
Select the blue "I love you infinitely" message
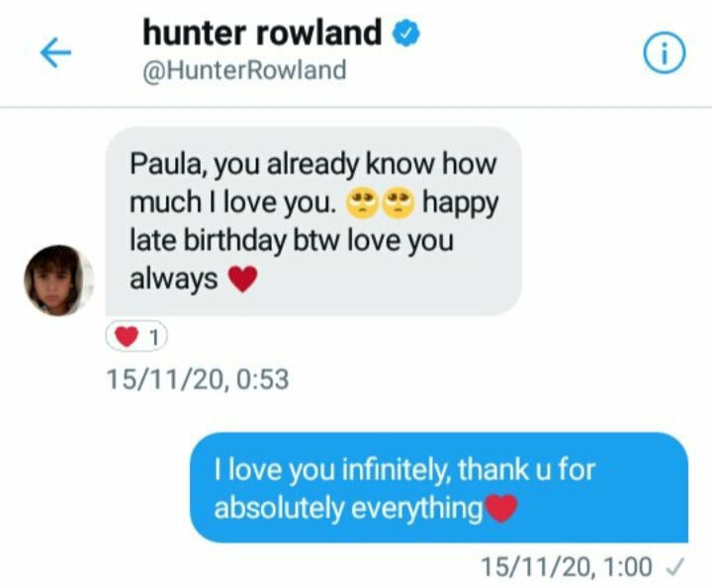pyautogui.click(x=439, y=488)
